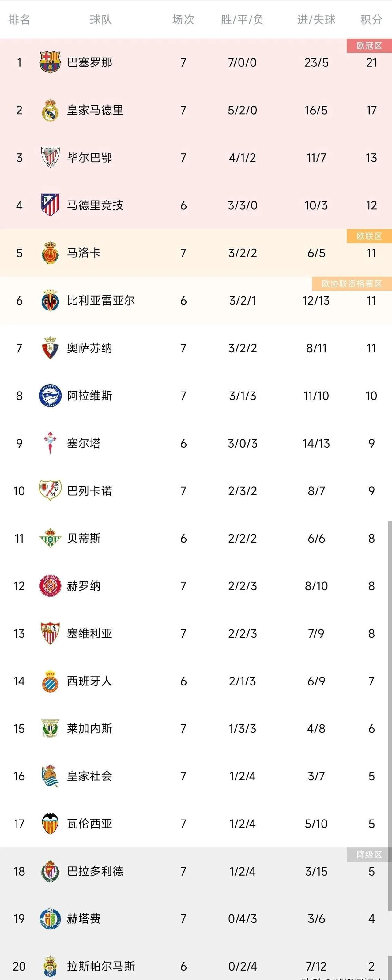The width and height of the screenshot is (392, 980).
Task: Click the 胜/平/负 column header
Action: (242, 19)
